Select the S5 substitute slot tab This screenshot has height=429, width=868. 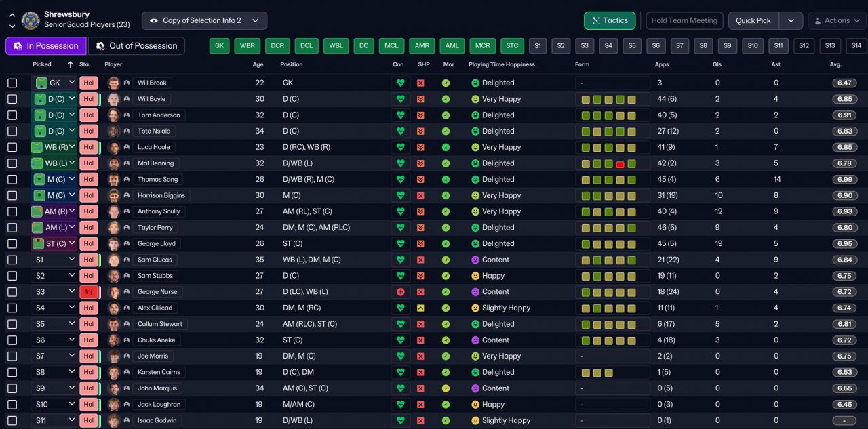pyautogui.click(x=631, y=46)
